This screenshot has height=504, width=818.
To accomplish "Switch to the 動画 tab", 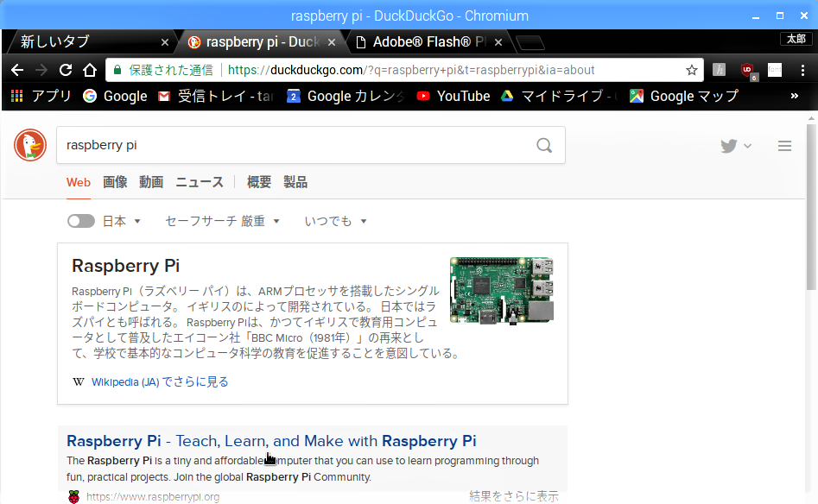I will click(x=151, y=182).
